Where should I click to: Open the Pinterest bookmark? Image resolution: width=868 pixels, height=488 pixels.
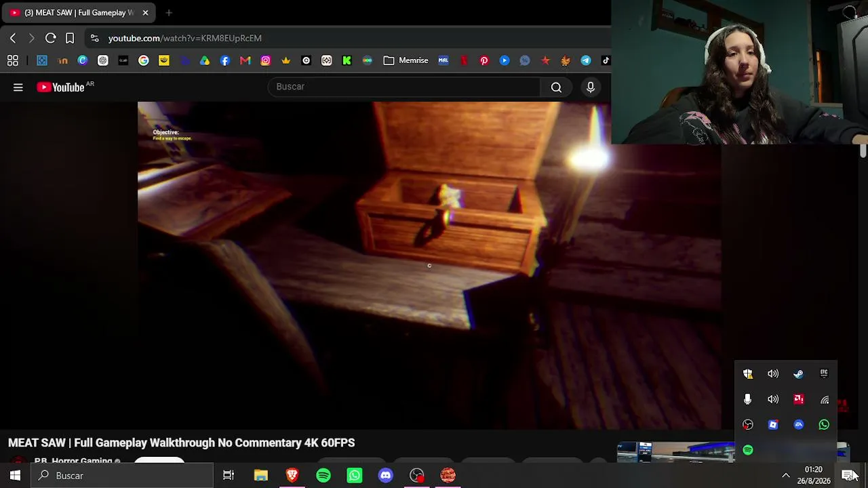point(484,60)
